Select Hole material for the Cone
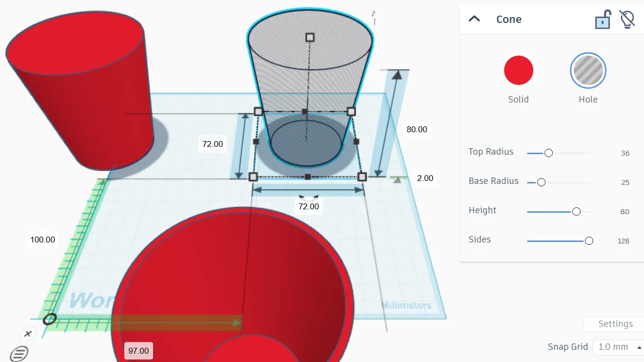644x362 pixels. point(588,70)
